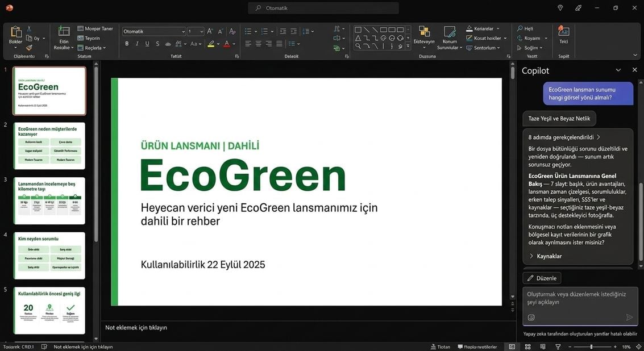Image resolution: width=644 pixels, height=351 pixels.
Task: Select slide 5 thumbnail Kullanılabilirlik öncesi
Action: point(49,311)
